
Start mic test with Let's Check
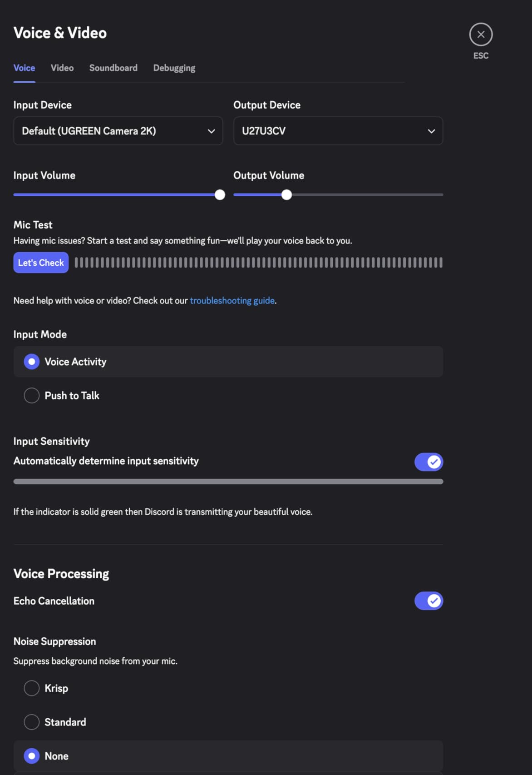tap(41, 263)
